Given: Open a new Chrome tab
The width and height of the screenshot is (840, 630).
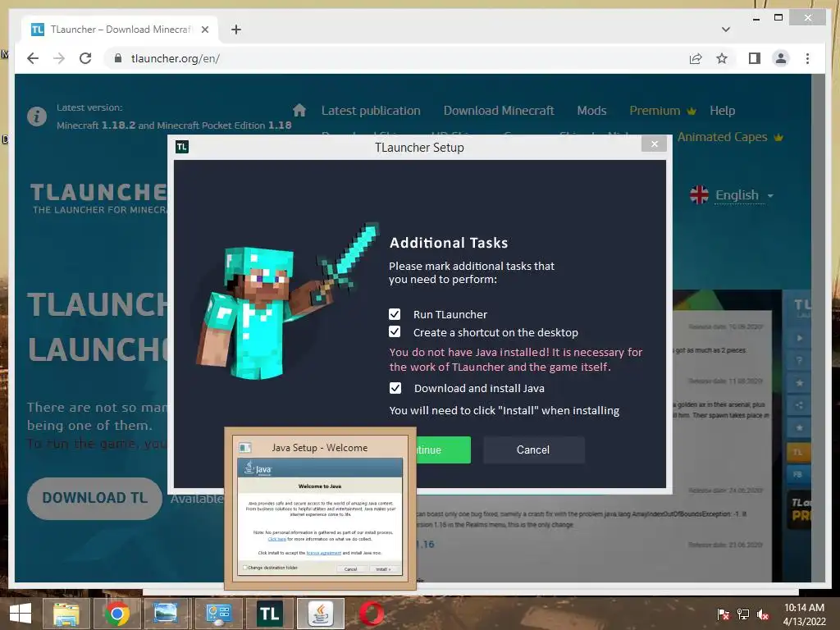Looking at the screenshot, I should tap(235, 30).
